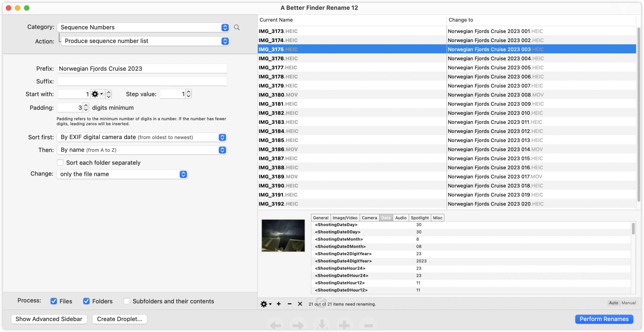Check Sort each folder separately
644x332 pixels.
[x=61, y=163]
